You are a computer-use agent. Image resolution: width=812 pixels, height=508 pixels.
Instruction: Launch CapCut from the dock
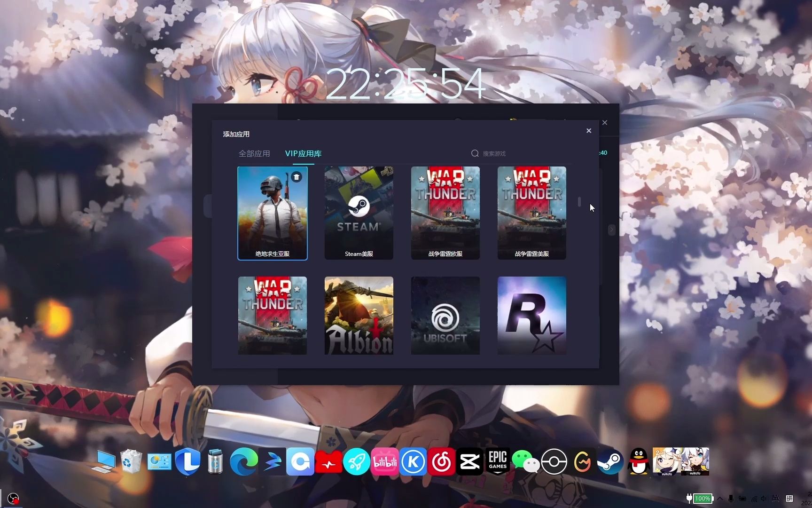(469, 461)
